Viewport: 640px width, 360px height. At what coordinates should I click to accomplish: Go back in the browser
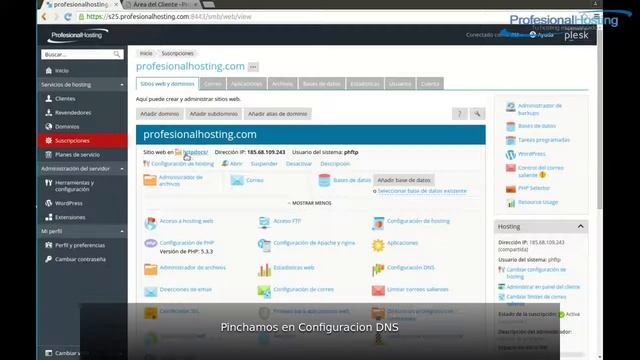coord(44,17)
